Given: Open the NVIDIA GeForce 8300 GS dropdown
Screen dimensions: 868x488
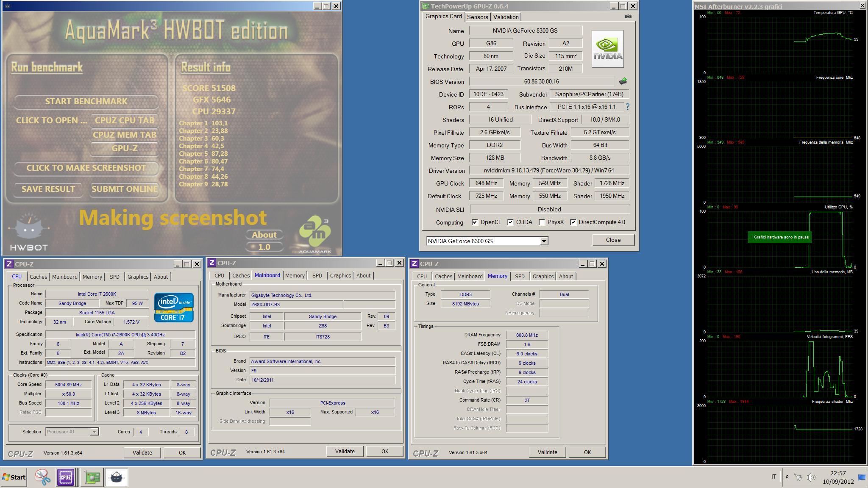Looking at the screenshot, I should pyautogui.click(x=544, y=241).
